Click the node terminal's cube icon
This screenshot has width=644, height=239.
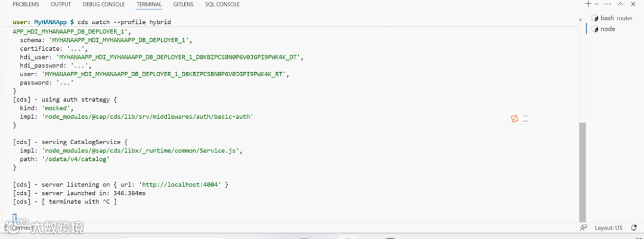coord(595,29)
